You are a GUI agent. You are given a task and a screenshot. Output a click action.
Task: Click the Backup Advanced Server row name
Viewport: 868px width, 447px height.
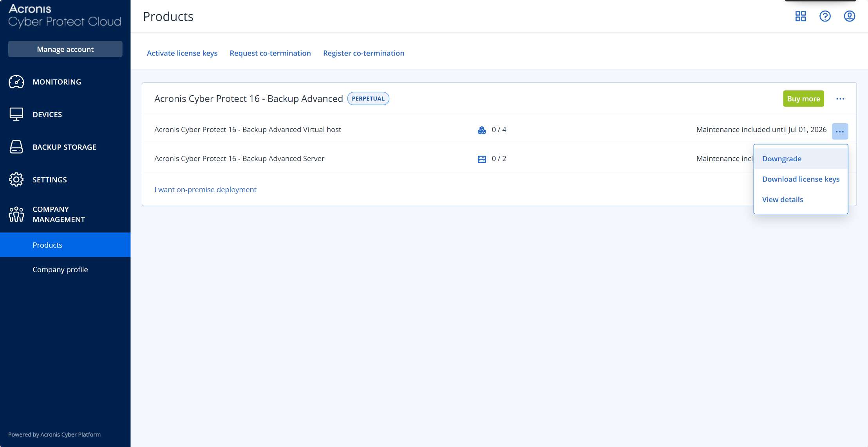pos(239,159)
